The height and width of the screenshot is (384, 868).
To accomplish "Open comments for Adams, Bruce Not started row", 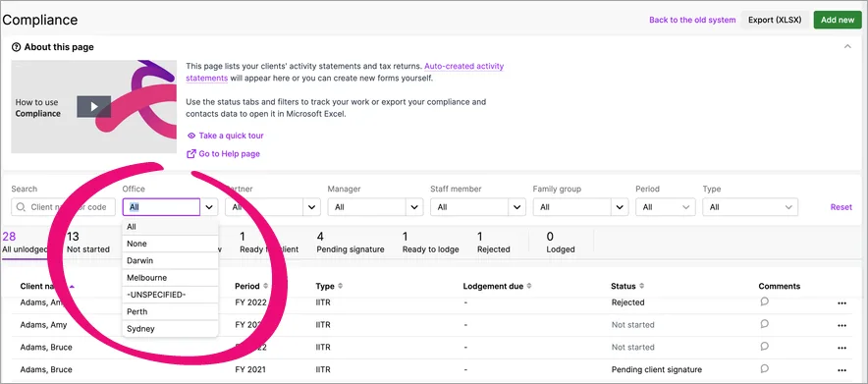I will click(x=765, y=346).
